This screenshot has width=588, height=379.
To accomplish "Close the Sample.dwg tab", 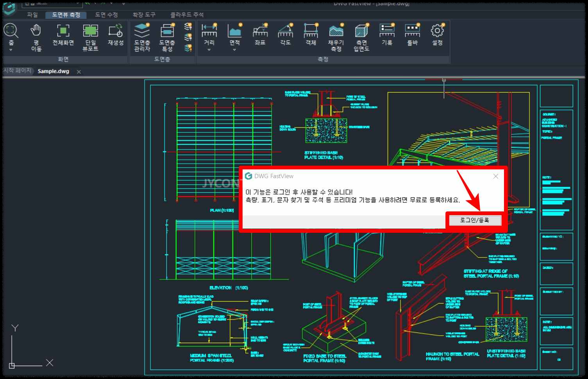I will tap(79, 72).
